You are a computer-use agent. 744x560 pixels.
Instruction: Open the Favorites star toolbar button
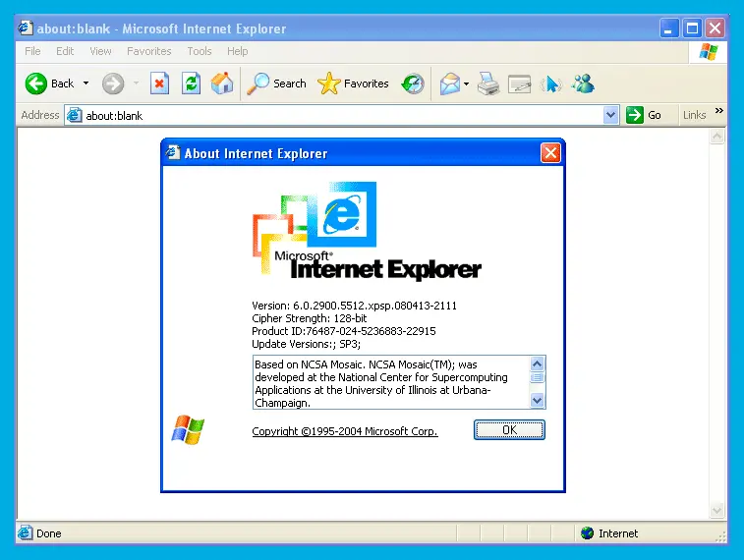coord(353,84)
